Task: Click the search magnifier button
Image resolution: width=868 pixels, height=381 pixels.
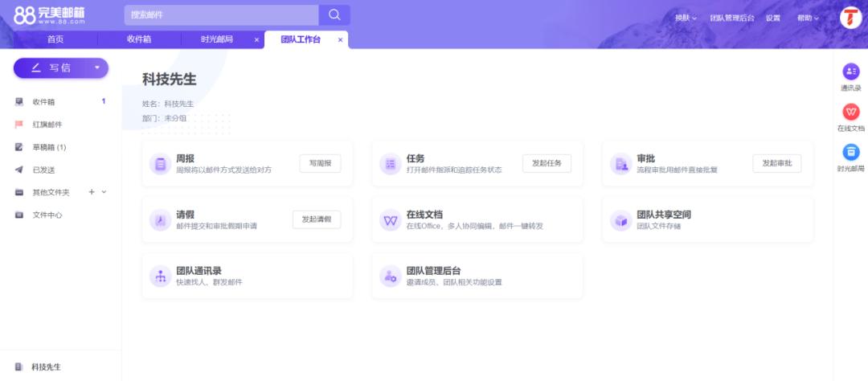Action: tap(334, 15)
